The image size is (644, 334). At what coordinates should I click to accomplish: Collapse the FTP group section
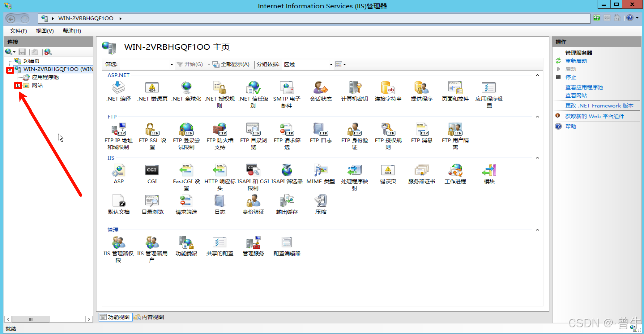537,117
